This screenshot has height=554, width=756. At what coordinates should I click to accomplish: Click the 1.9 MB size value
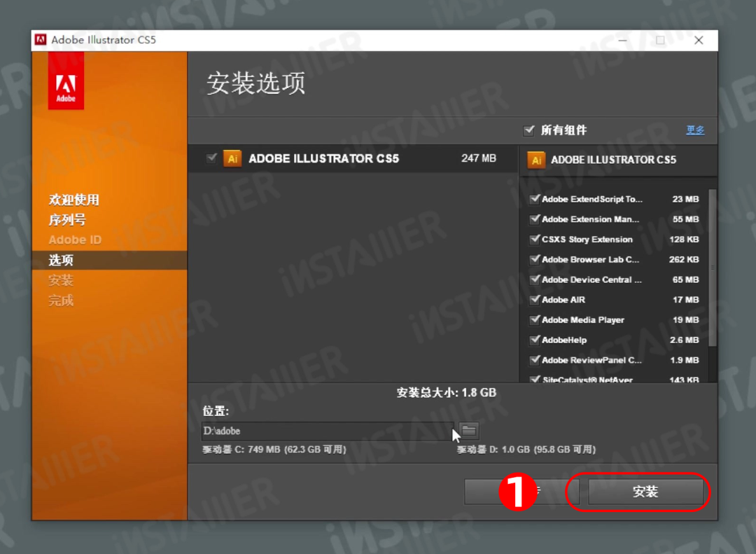pyautogui.click(x=685, y=361)
